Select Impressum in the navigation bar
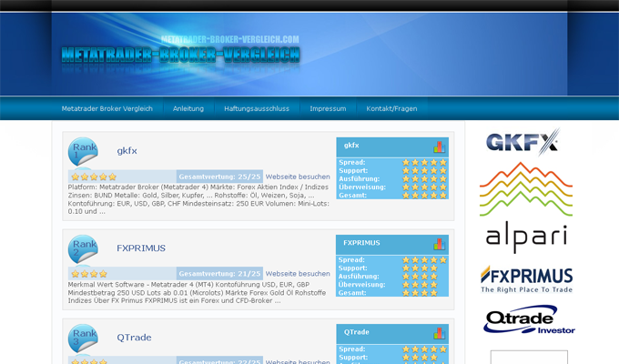Viewport: 619px width, 364px height. (328, 108)
